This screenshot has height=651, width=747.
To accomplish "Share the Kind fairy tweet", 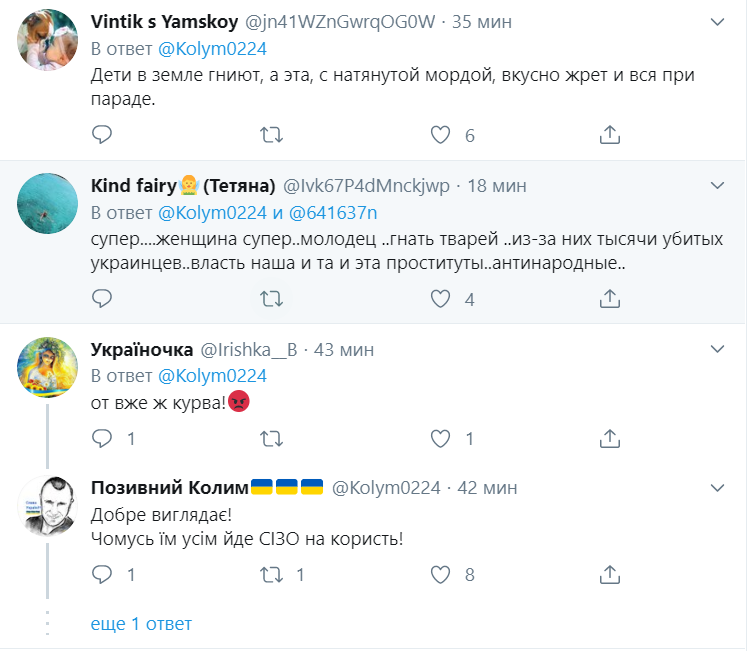I will pyautogui.click(x=610, y=298).
